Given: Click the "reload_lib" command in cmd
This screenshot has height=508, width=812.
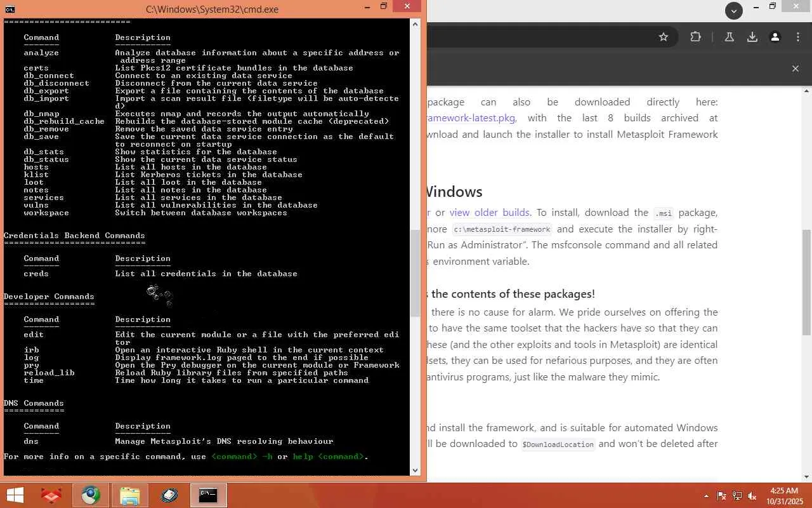Looking at the screenshot, I should coord(49,373).
